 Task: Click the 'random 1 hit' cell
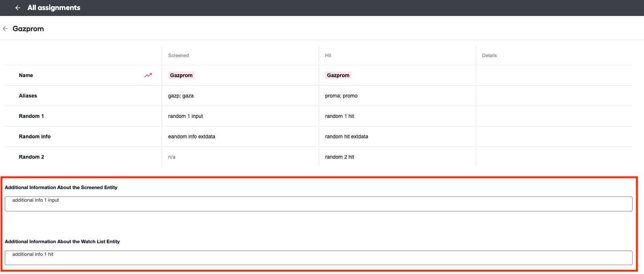339,116
